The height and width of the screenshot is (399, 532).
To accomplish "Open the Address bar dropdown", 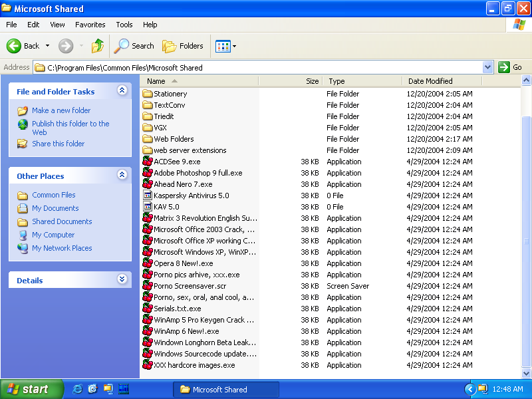I will 487,67.
